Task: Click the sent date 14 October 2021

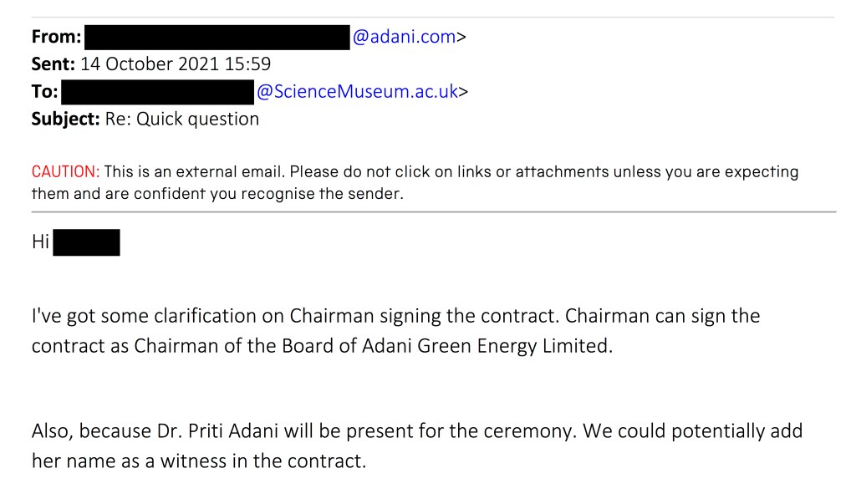Action: [152, 64]
